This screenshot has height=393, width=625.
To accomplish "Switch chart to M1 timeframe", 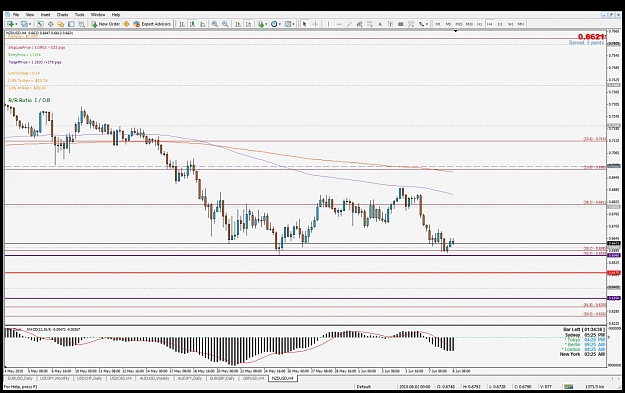I will [438, 24].
